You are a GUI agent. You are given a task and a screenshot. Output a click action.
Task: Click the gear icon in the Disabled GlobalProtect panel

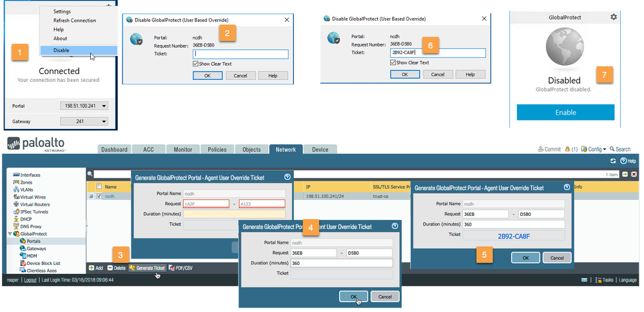[x=614, y=17]
